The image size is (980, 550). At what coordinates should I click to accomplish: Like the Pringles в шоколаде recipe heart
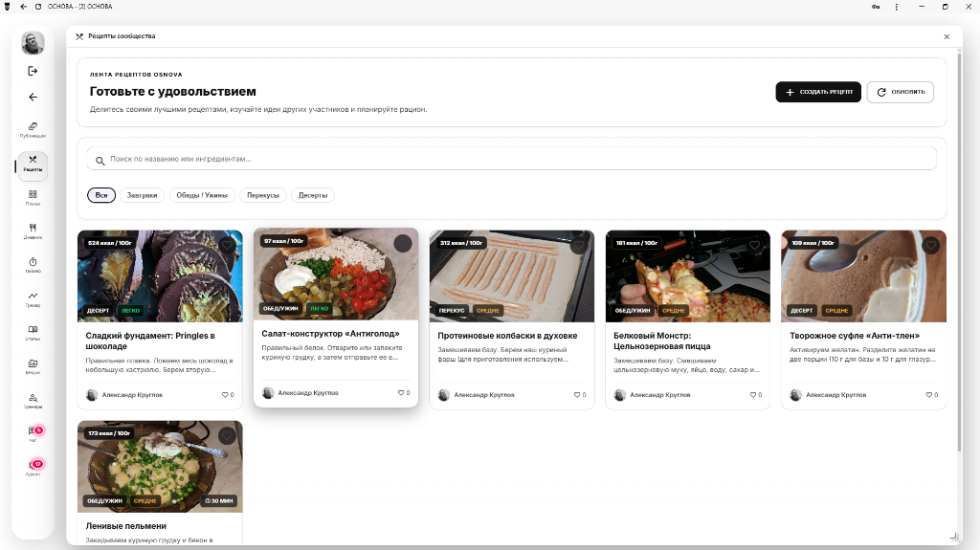[x=227, y=246]
